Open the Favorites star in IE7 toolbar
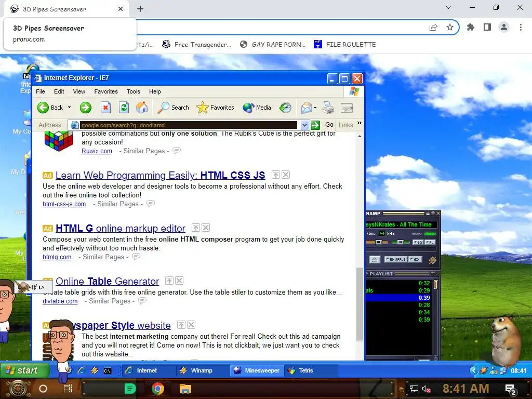 tap(215, 108)
